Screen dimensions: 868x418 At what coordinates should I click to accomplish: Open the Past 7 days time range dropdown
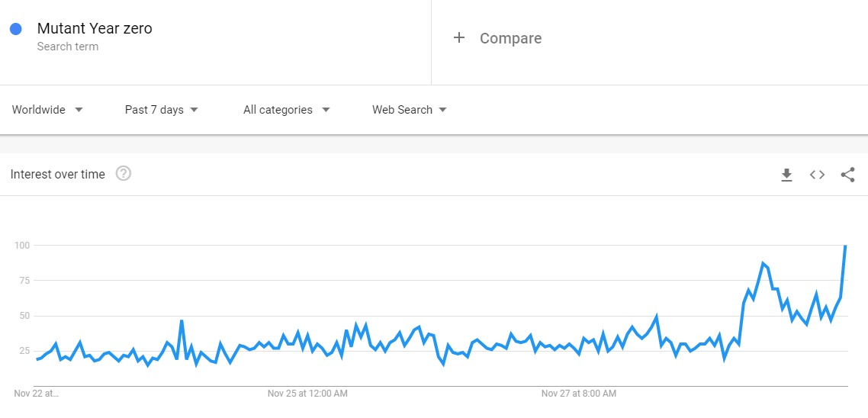click(161, 110)
